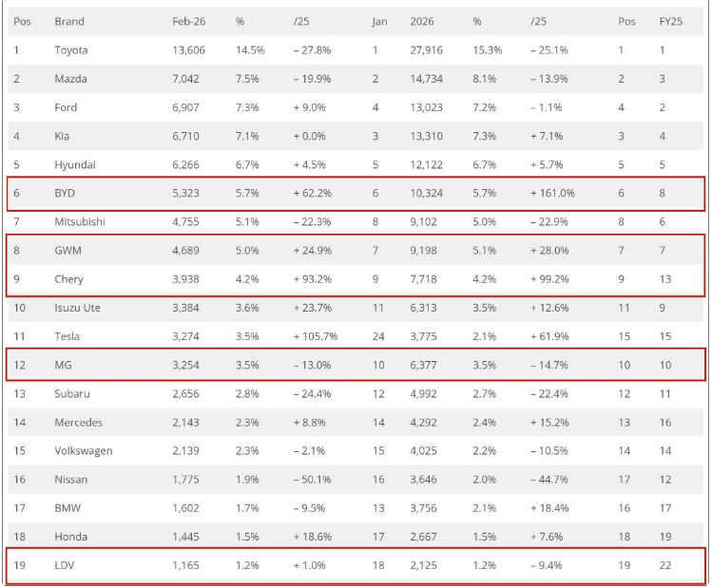Click the Isuzu Ute brand name
Screen dimensions: 712x588
(x=79, y=308)
